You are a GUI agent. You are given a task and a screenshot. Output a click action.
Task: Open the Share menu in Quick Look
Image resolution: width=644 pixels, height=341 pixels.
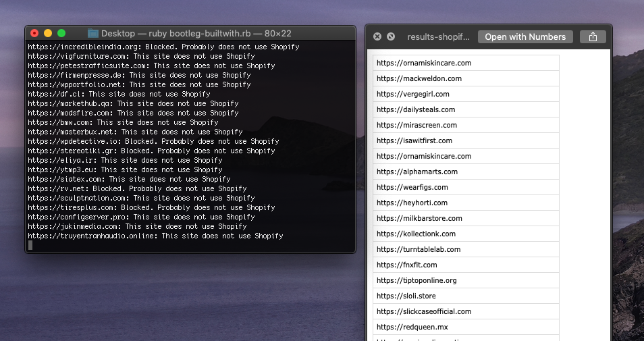(593, 36)
